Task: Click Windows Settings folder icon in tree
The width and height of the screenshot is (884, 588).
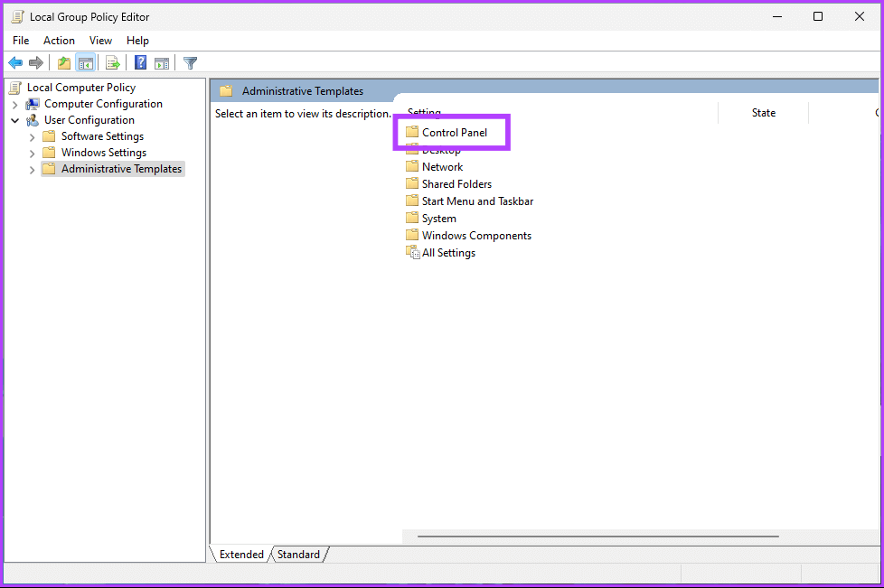Action: [x=49, y=153]
